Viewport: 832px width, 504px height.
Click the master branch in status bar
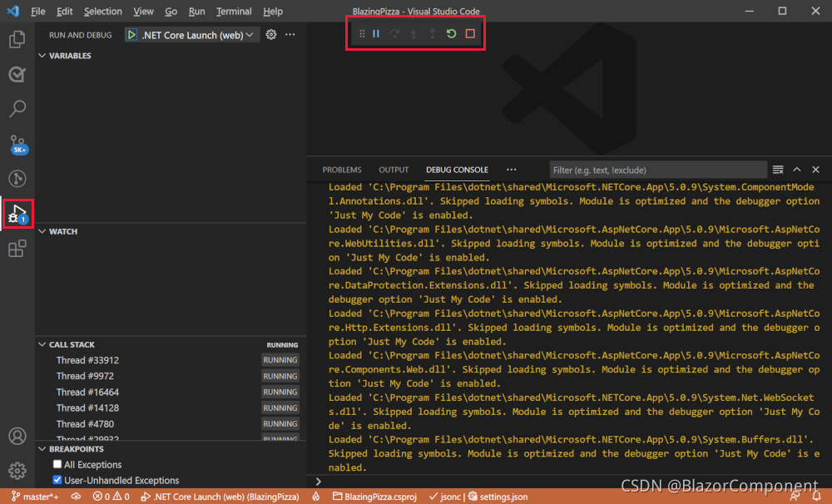(x=35, y=497)
